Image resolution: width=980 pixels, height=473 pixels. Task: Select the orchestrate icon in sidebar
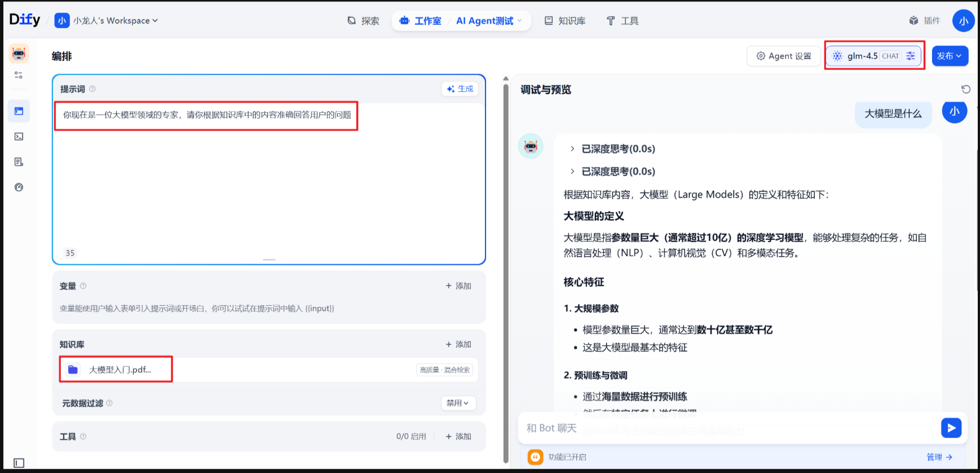click(x=19, y=111)
